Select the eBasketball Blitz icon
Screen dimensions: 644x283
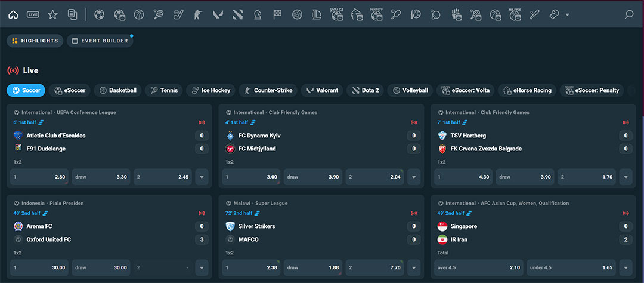[515, 15]
